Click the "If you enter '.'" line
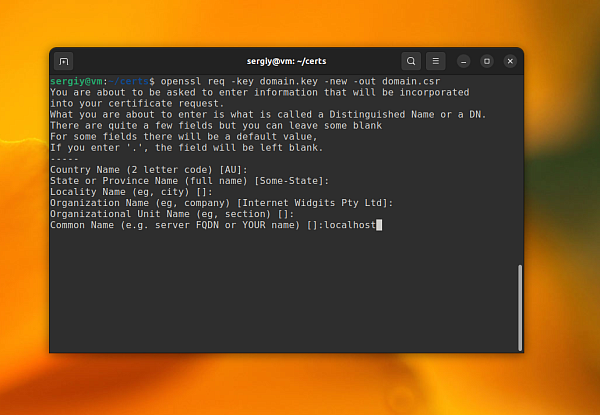 pyautogui.click(x=187, y=148)
